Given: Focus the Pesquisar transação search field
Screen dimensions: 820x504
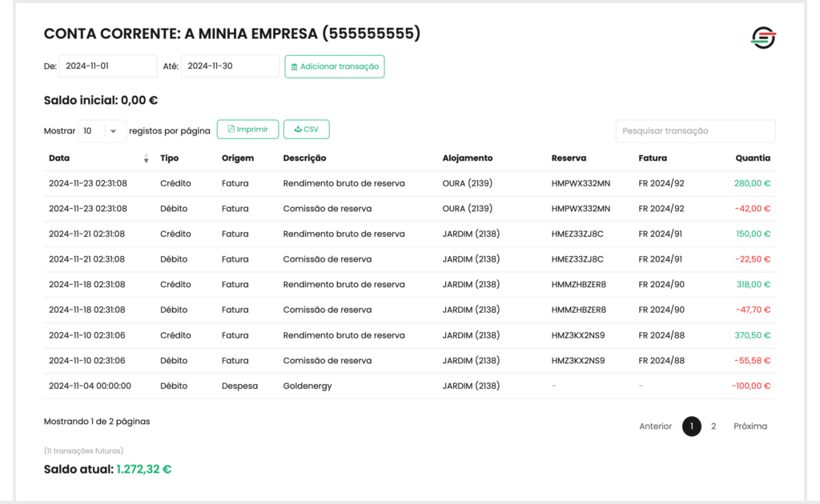Looking at the screenshot, I should pyautogui.click(x=696, y=130).
